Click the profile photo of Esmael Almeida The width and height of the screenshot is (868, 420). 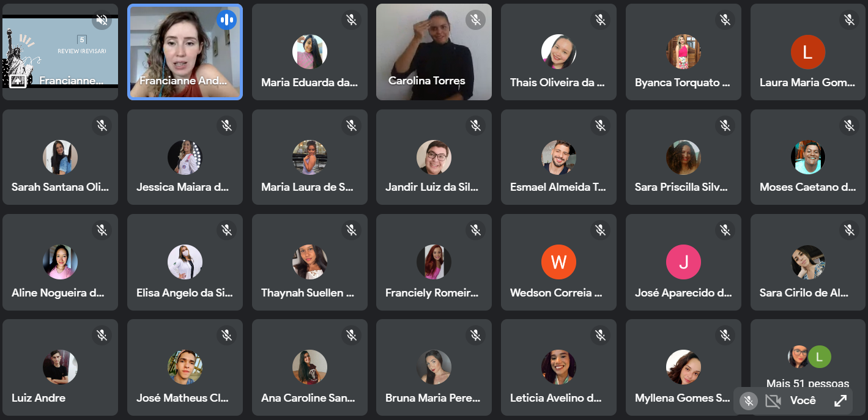(x=558, y=157)
